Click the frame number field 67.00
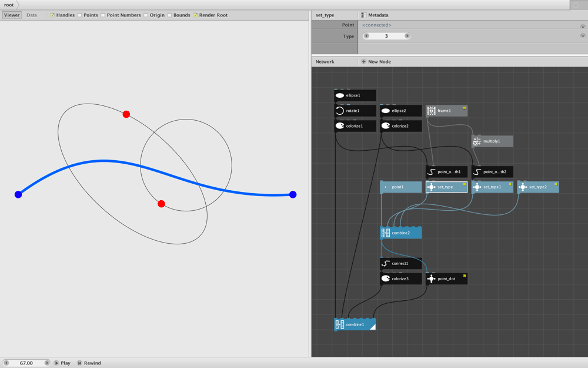Viewport: 588px width, 368px height. pyautogui.click(x=26, y=363)
